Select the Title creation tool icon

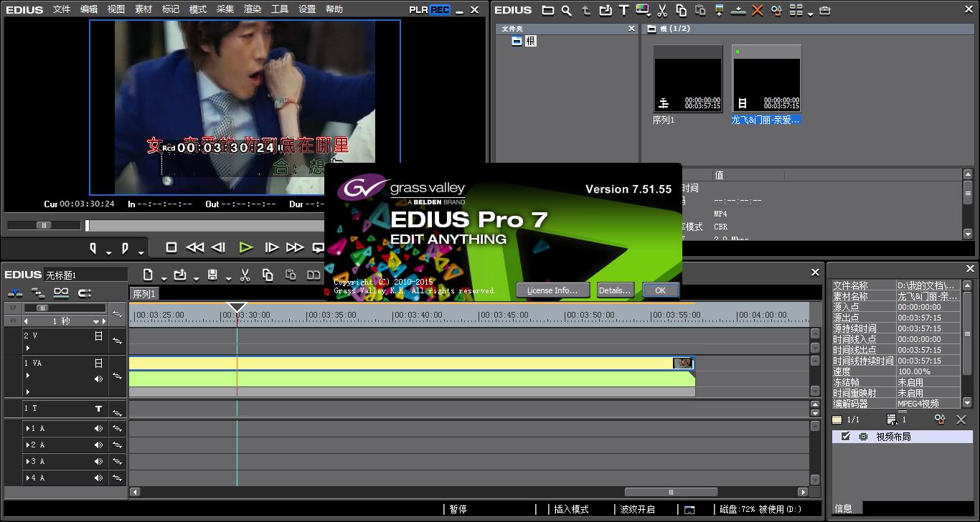[623, 10]
